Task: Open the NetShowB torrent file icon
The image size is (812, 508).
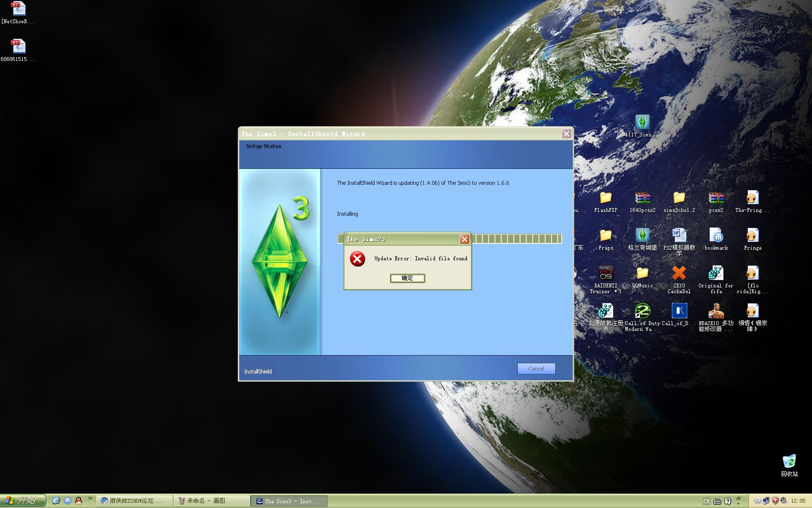Action: [18, 13]
